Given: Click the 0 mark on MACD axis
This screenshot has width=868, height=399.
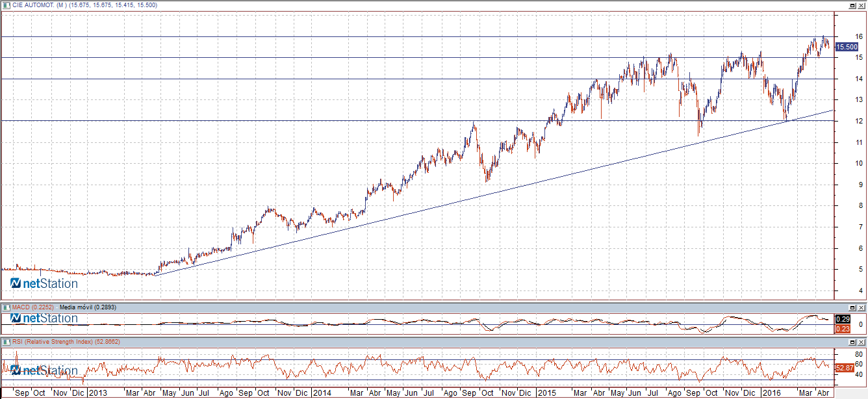Looking at the screenshot, I should pyautogui.click(x=861, y=324).
